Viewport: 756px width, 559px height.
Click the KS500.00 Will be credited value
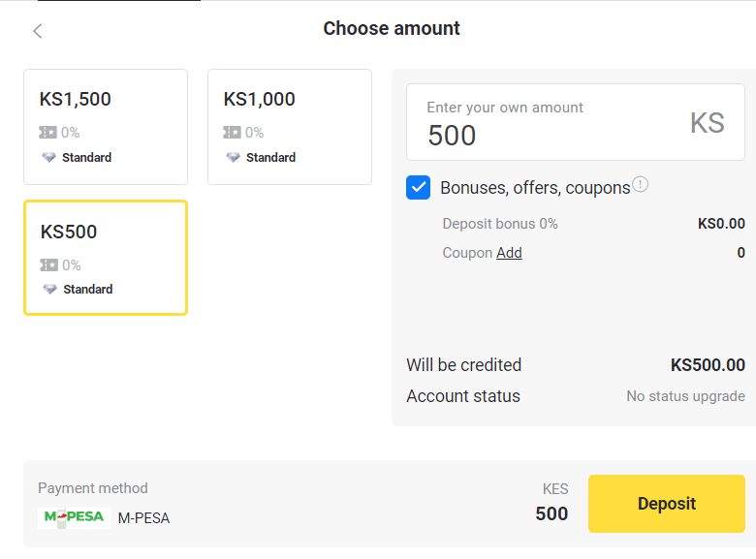pos(708,365)
